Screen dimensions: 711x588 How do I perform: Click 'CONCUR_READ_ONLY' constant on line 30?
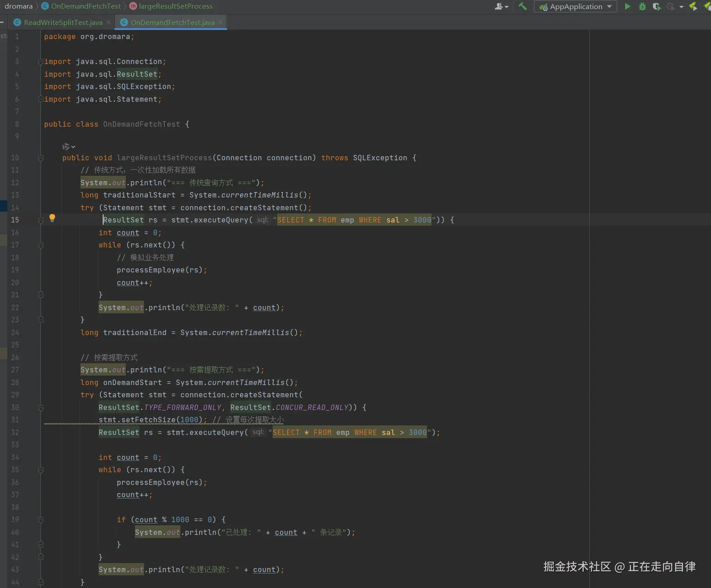312,408
